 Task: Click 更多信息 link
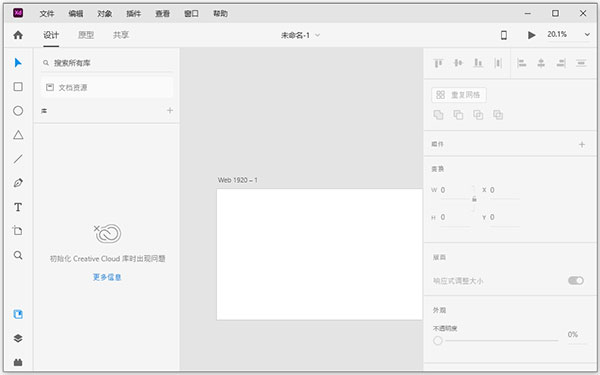107,277
